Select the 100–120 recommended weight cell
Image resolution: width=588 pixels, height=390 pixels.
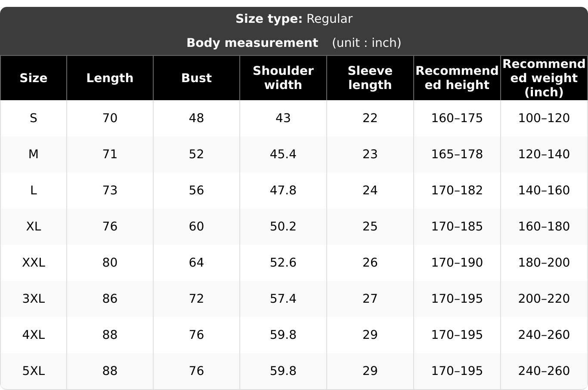click(544, 118)
